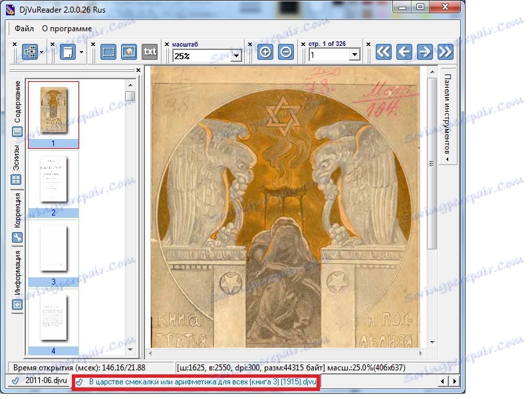Click document view scroll down arrow
The width and height of the screenshot is (532, 399).
pyautogui.click(x=432, y=342)
